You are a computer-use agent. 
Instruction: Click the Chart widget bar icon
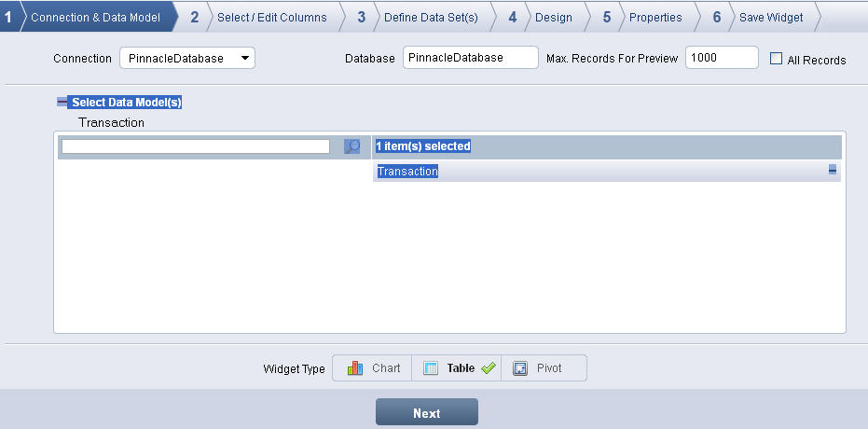click(x=355, y=368)
